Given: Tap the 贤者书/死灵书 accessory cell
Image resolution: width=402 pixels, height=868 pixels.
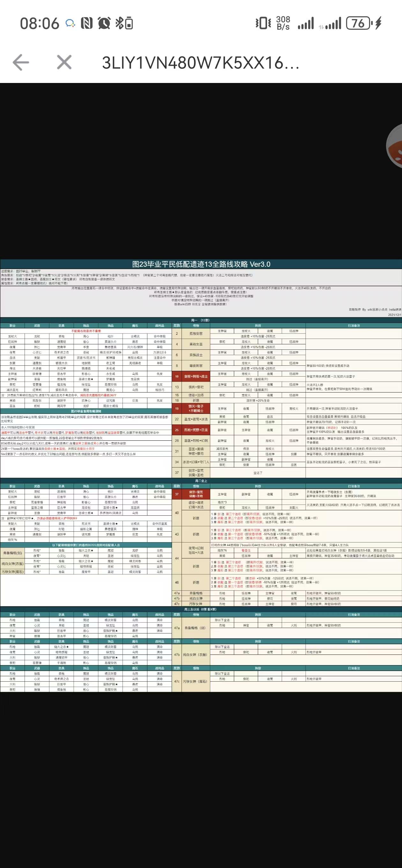Looking at the screenshot, I should point(86,357).
